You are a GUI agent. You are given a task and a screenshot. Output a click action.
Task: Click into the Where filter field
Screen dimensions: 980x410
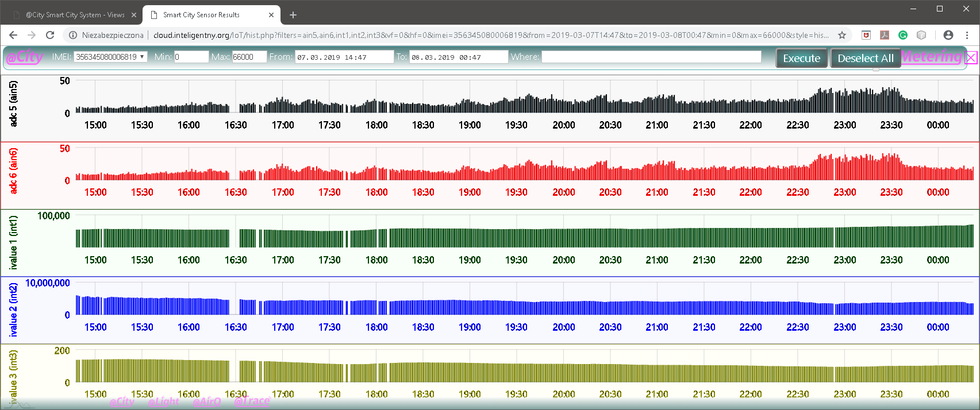click(x=651, y=57)
